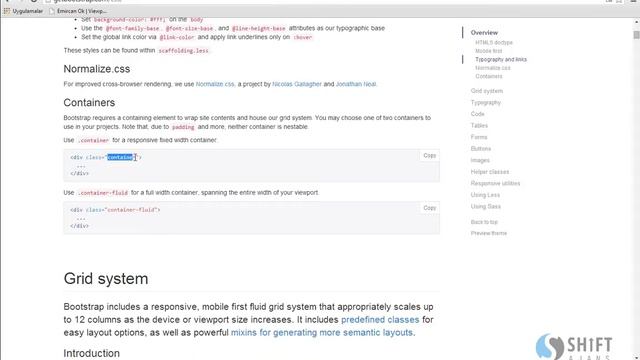Click the padding inline code label

[x=183, y=127]
